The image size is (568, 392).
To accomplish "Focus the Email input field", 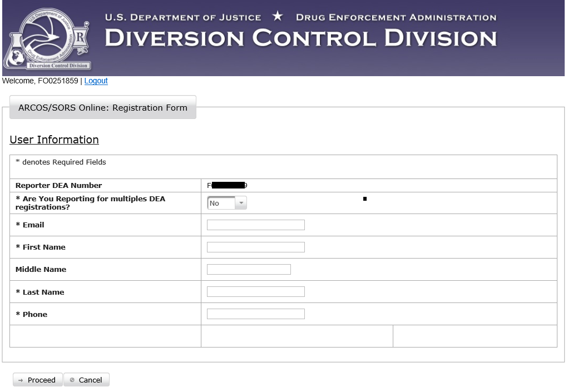I will 255,225.
